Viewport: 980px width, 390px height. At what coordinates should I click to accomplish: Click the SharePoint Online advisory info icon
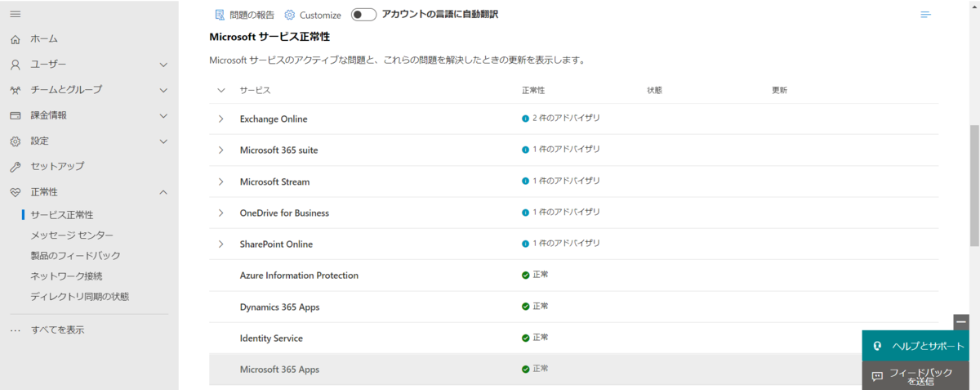525,244
